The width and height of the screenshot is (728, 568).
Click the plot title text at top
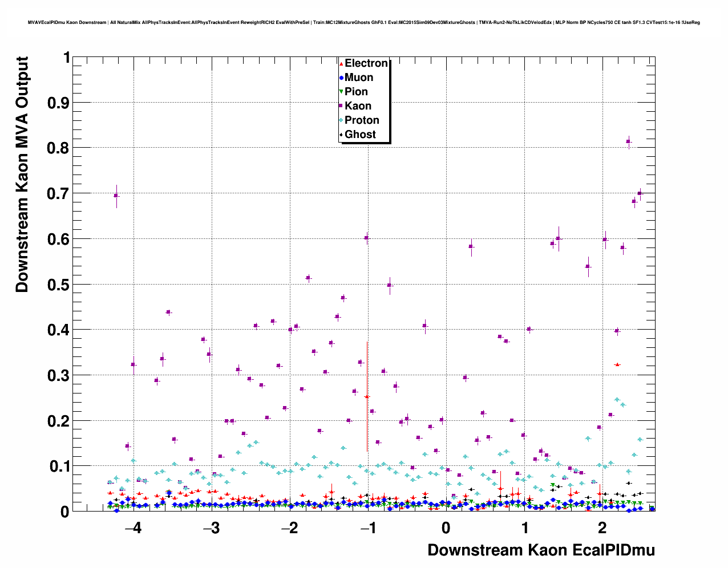coord(364,23)
